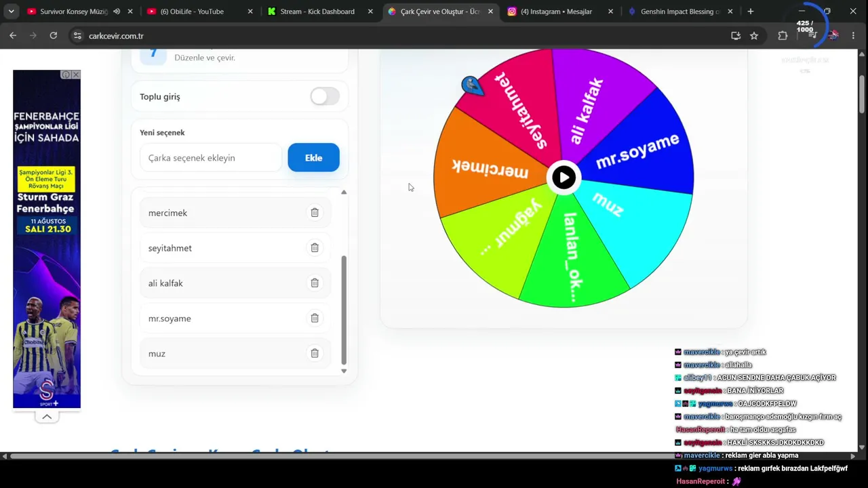
Task: Close the Instagram tab
Action: tap(610, 12)
